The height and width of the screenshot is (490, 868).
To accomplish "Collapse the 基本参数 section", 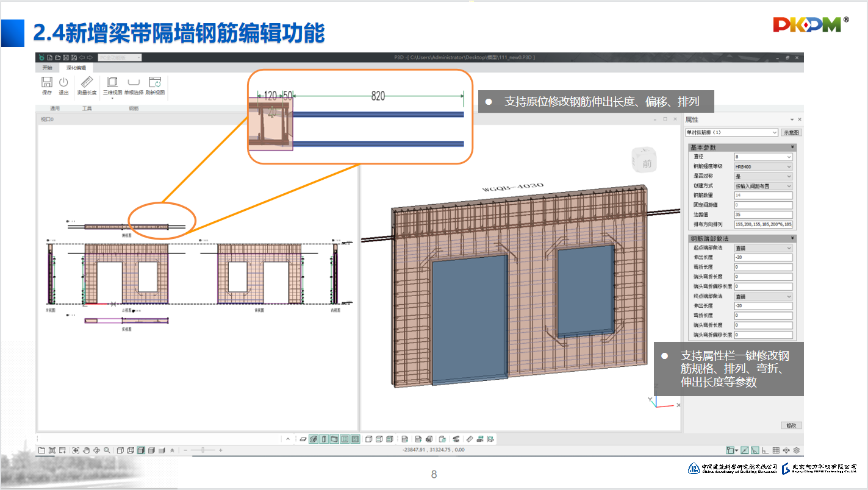I will 792,147.
